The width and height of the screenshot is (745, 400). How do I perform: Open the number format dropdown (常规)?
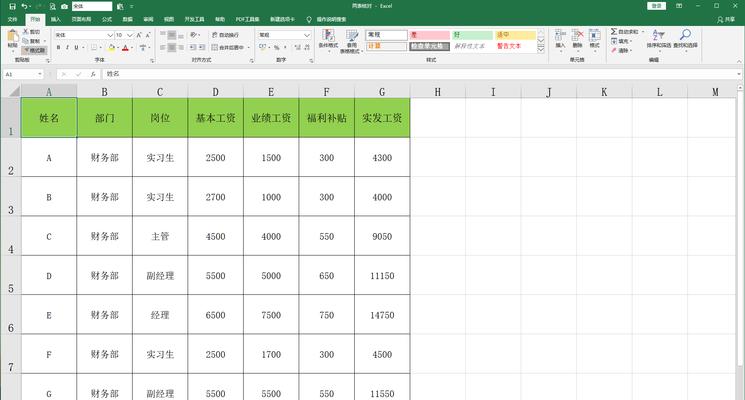pyautogui.click(x=307, y=35)
